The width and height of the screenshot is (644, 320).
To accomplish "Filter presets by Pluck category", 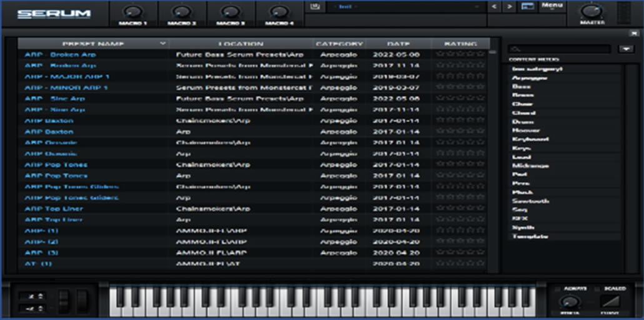I will click(x=564, y=192).
